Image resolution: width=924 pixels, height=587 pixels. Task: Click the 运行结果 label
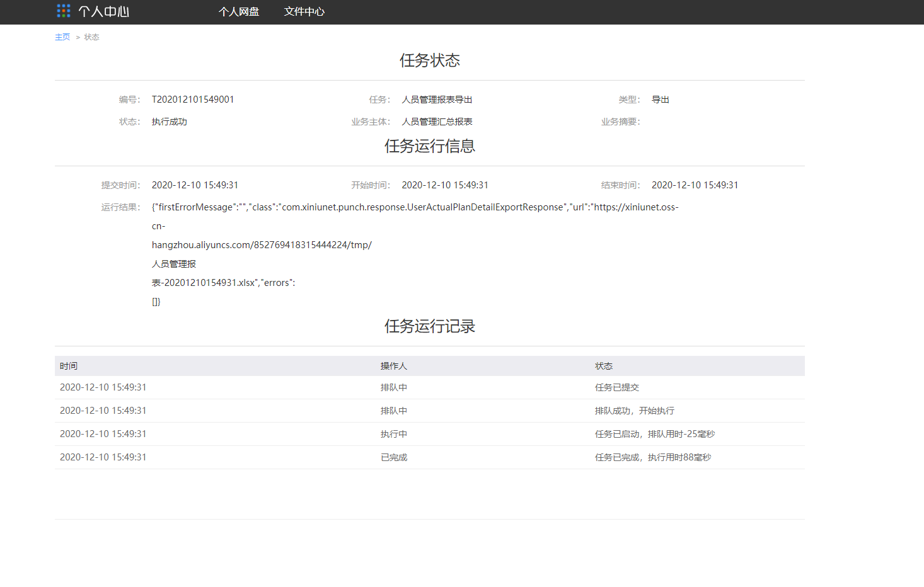[121, 207]
